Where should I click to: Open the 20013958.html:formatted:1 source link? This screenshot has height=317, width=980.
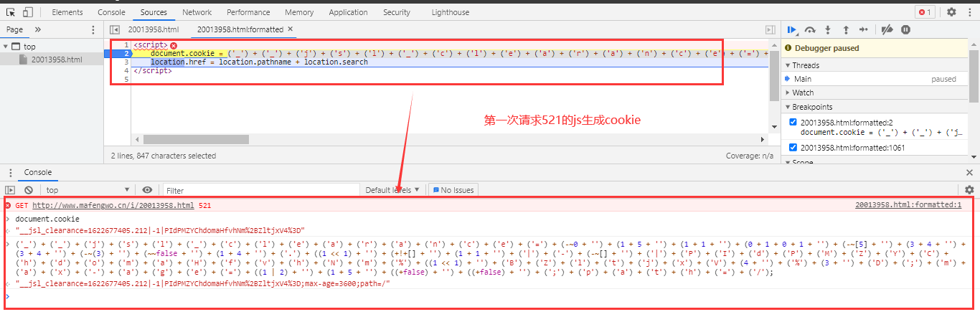pos(908,205)
